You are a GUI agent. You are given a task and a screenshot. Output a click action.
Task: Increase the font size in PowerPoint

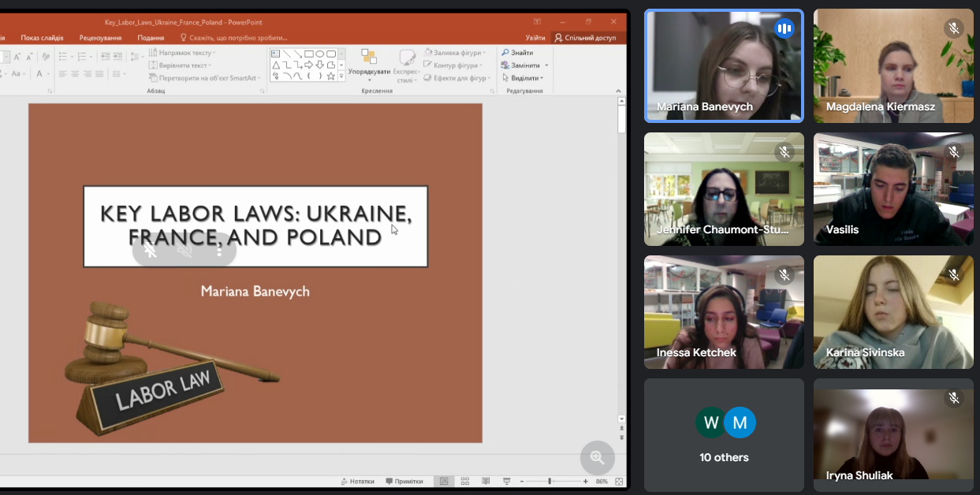click(x=17, y=57)
